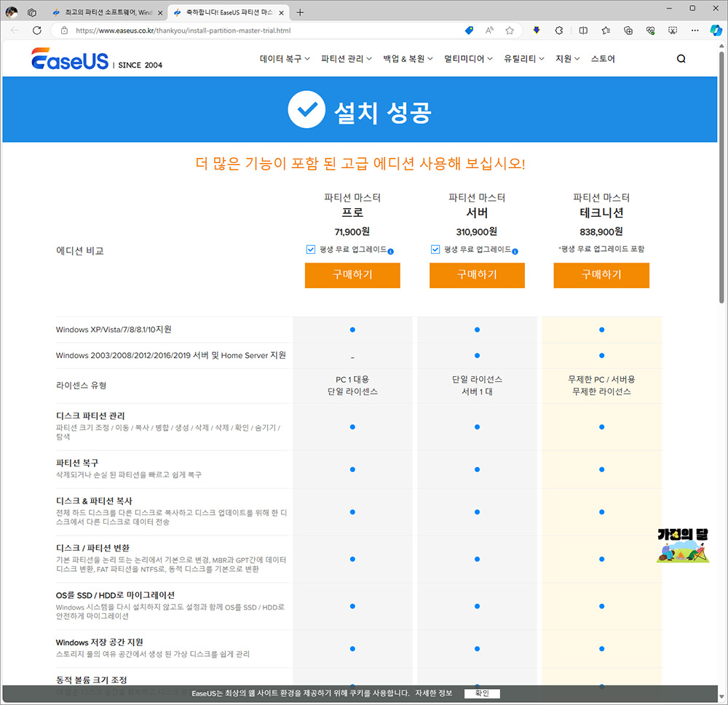Expand the 지원 menu
The height and width of the screenshot is (705, 728).
coord(567,58)
